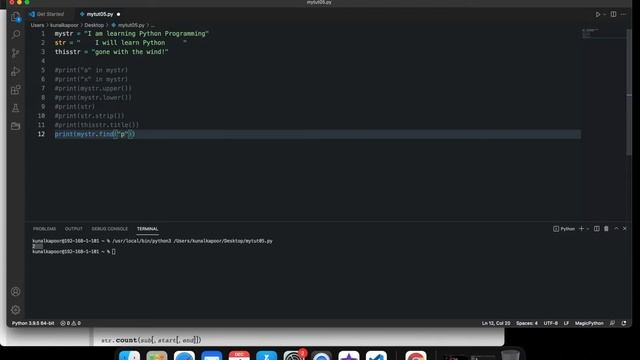
Task: Click the feedback icon in status bar
Action: tap(612, 323)
